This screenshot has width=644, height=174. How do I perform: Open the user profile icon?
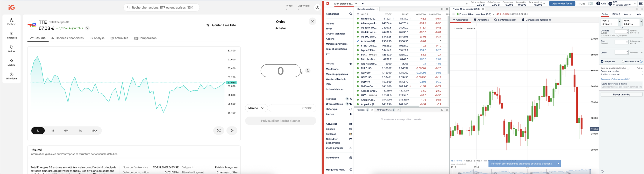[x=317, y=8]
